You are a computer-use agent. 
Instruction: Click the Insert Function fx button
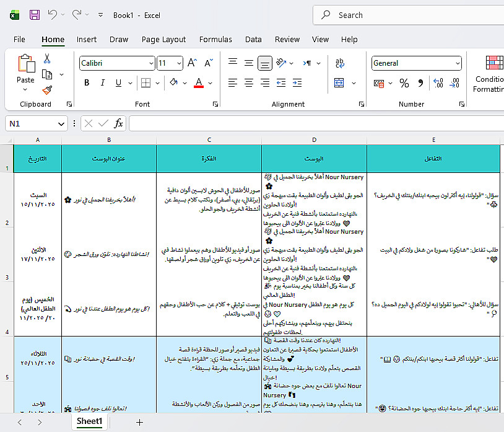118,123
